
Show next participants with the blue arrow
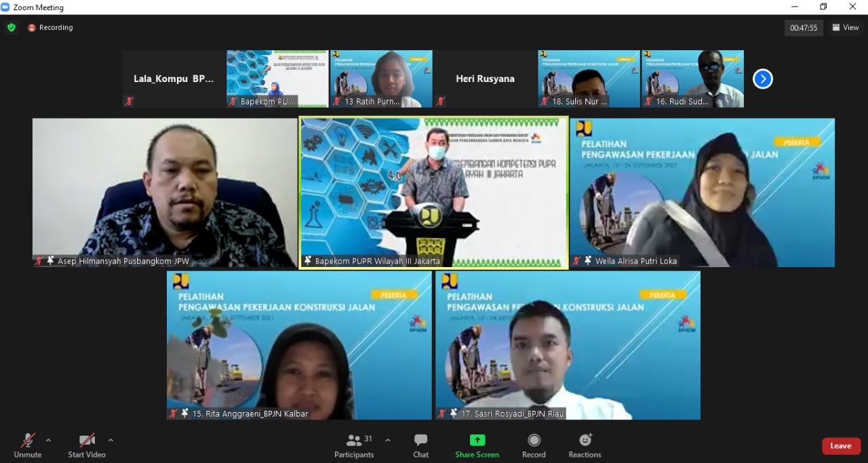pyautogui.click(x=763, y=79)
